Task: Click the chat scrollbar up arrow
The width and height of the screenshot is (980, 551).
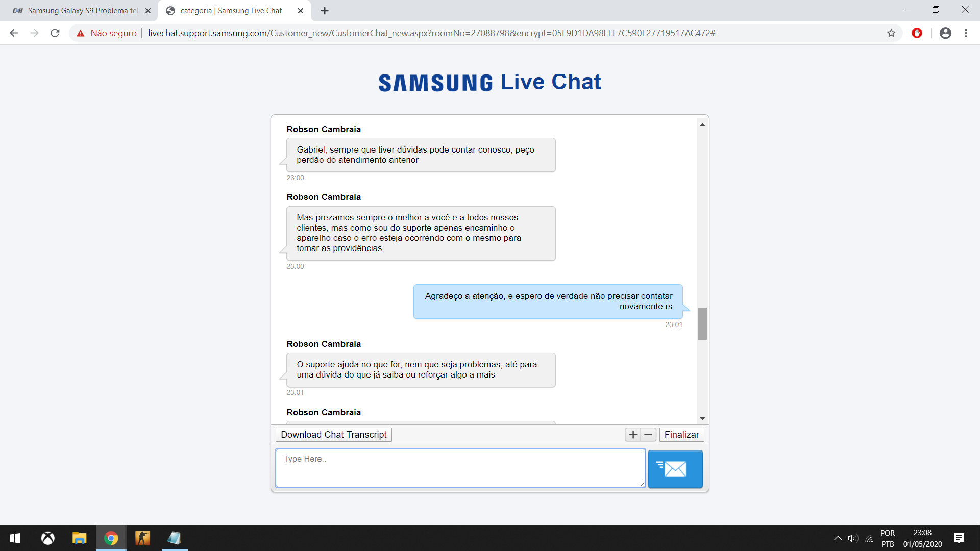Action: 702,124
